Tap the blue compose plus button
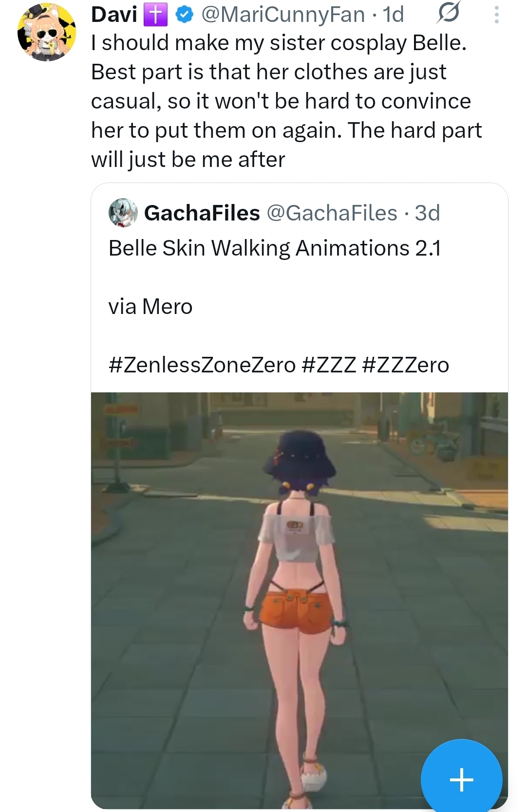This screenshot has width=526, height=812. point(461,779)
